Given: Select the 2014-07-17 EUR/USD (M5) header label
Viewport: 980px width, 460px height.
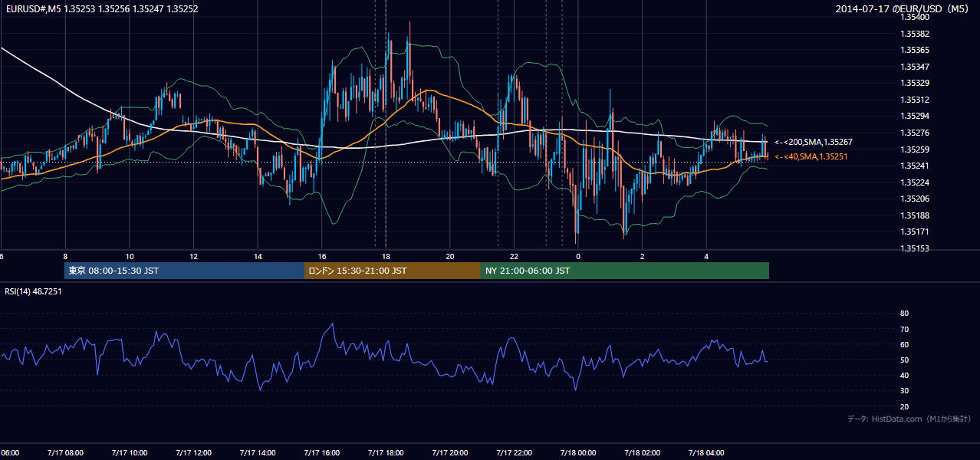Looking at the screenshot, I should point(903,9).
